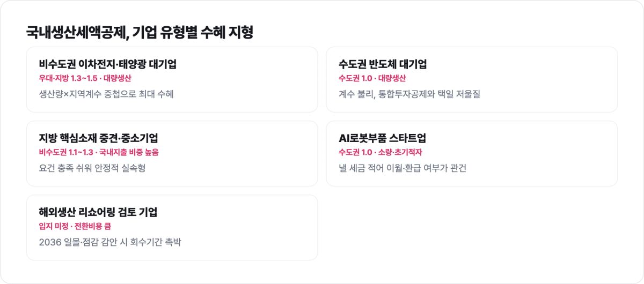Click the red tag 우대·지방 1.3~1.5 · 대량생산
Viewport: 644px width, 284px height.
pyautogui.click(x=85, y=78)
